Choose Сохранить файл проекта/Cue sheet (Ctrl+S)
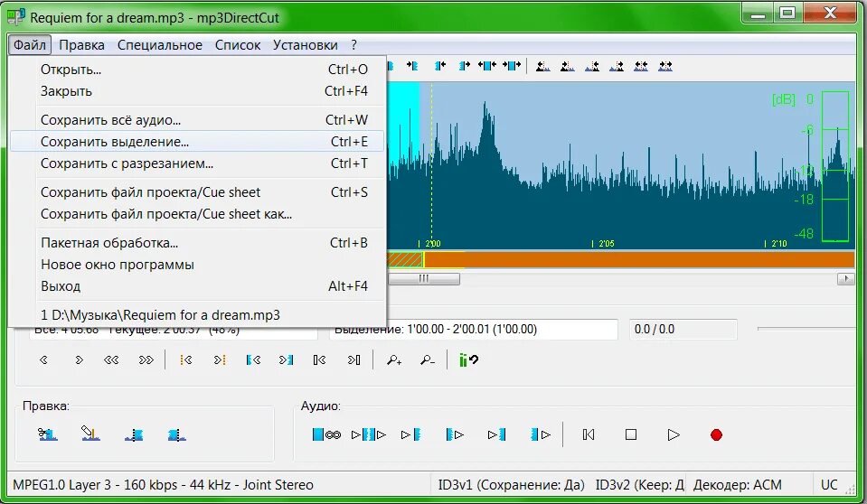The height and width of the screenshot is (504, 867). [x=197, y=191]
